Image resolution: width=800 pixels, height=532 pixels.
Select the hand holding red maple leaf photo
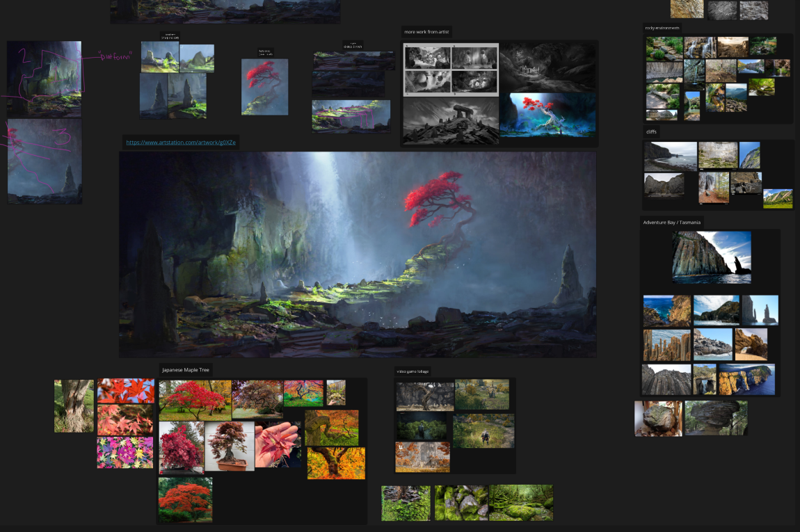pyautogui.click(x=278, y=444)
